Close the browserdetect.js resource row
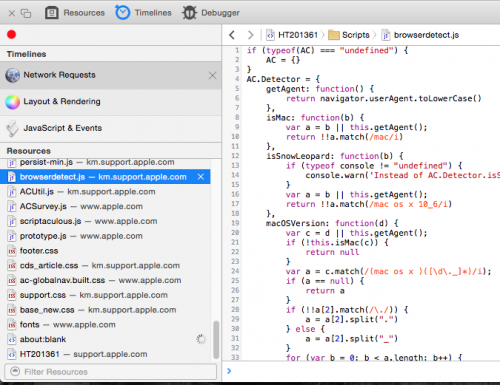500x385 pixels. (201, 177)
